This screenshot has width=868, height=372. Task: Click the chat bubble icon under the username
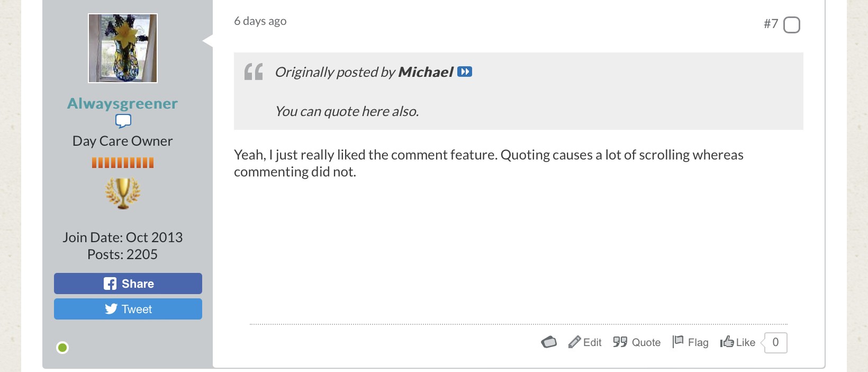[123, 122]
